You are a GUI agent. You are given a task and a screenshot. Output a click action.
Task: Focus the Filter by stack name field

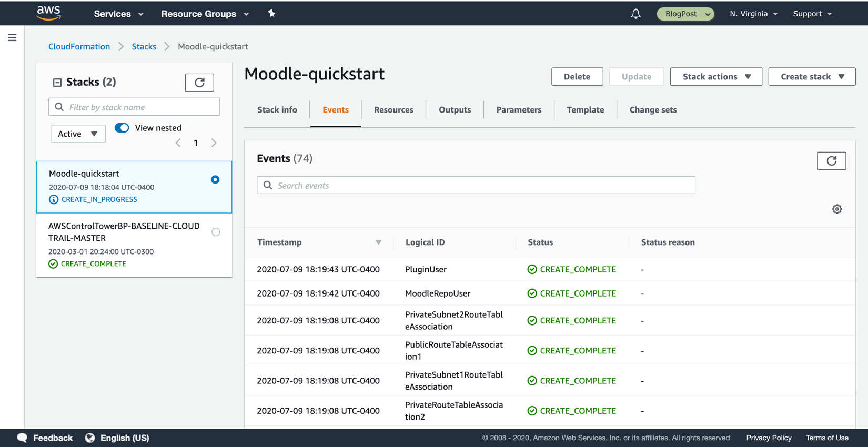click(x=134, y=107)
